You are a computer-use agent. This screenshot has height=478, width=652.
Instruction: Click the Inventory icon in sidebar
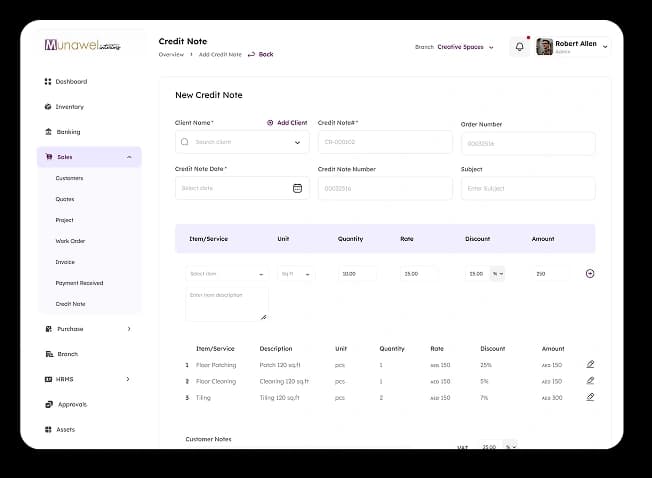[x=48, y=107]
